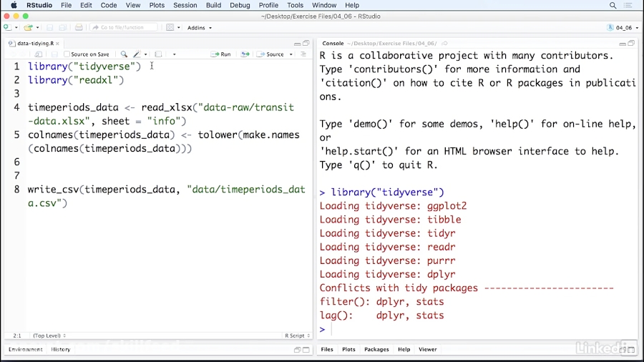Open the New File dropdown arrow
644x362 pixels.
[16, 27]
